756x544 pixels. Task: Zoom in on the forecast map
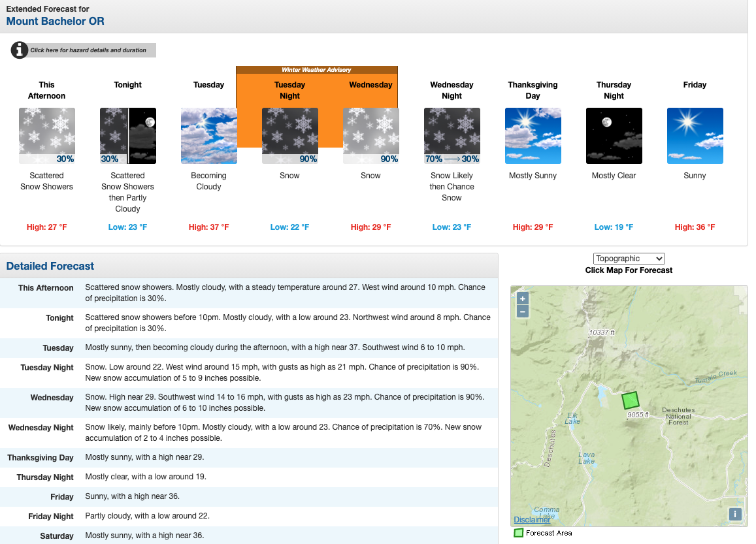coord(523,298)
